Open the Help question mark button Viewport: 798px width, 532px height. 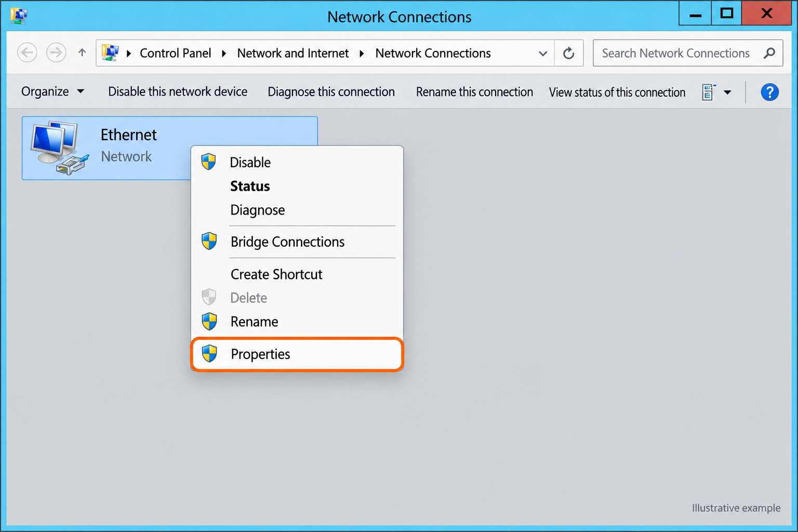tap(769, 92)
